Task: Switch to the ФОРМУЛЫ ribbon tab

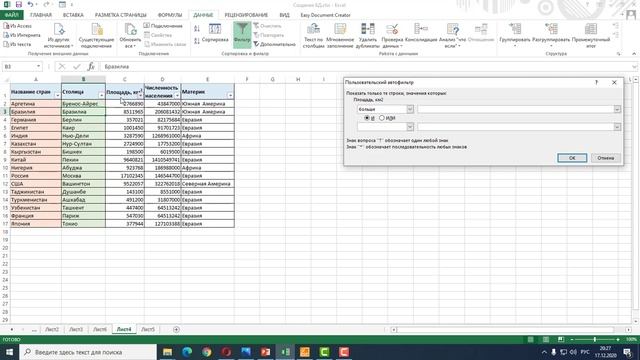Action: [x=170, y=15]
